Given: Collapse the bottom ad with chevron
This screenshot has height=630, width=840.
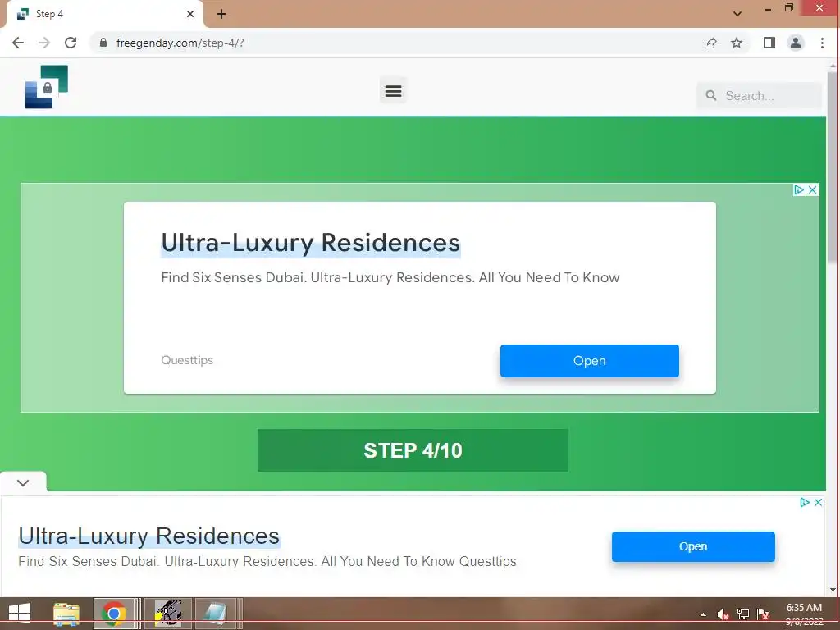Looking at the screenshot, I should 23,482.
